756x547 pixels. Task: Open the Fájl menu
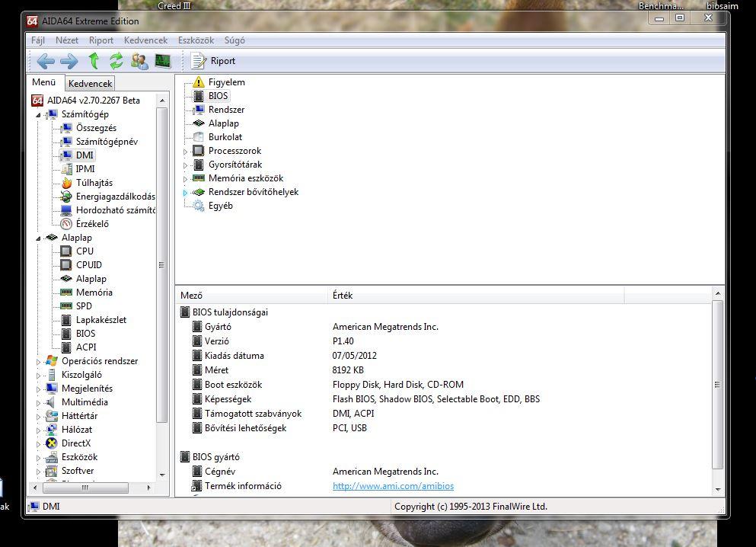[x=38, y=40]
